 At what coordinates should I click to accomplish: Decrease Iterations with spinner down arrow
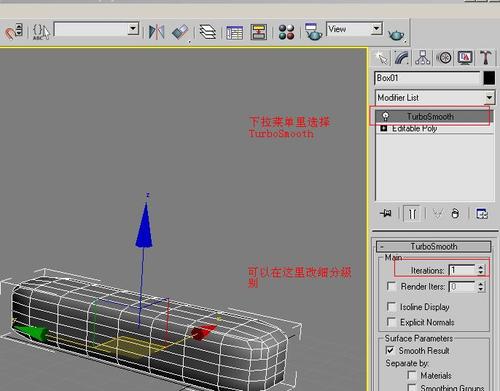click(x=481, y=273)
